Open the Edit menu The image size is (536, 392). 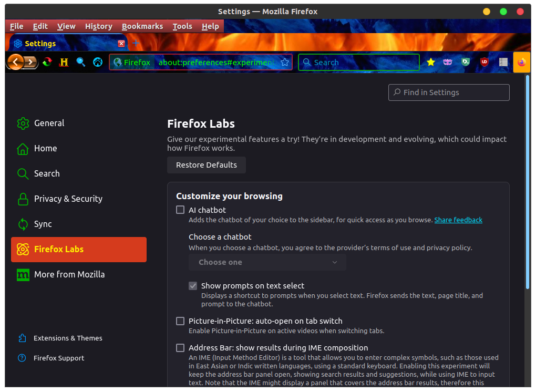40,26
